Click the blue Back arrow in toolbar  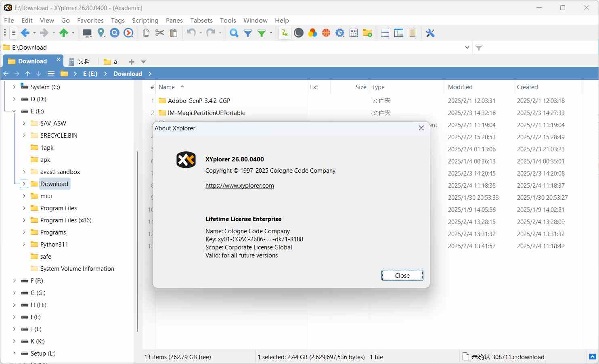click(x=25, y=33)
